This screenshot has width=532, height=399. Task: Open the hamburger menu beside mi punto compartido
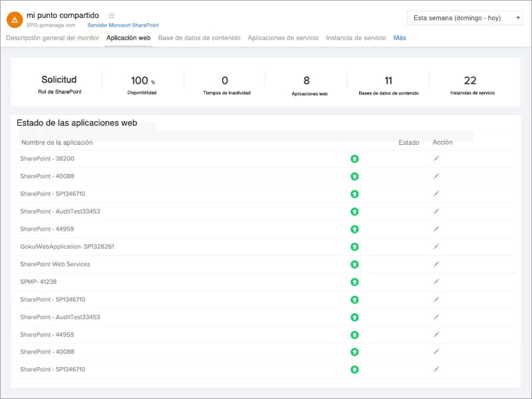111,15
